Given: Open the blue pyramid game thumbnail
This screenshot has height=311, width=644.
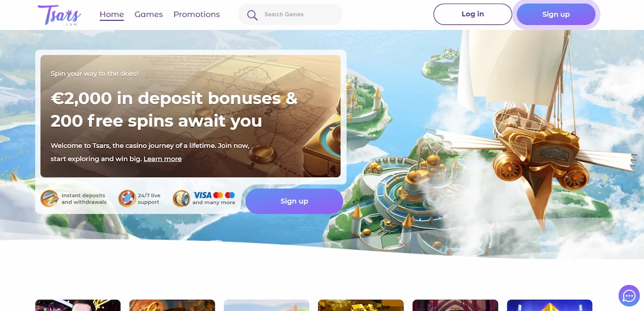Looking at the screenshot, I should 550,305.
